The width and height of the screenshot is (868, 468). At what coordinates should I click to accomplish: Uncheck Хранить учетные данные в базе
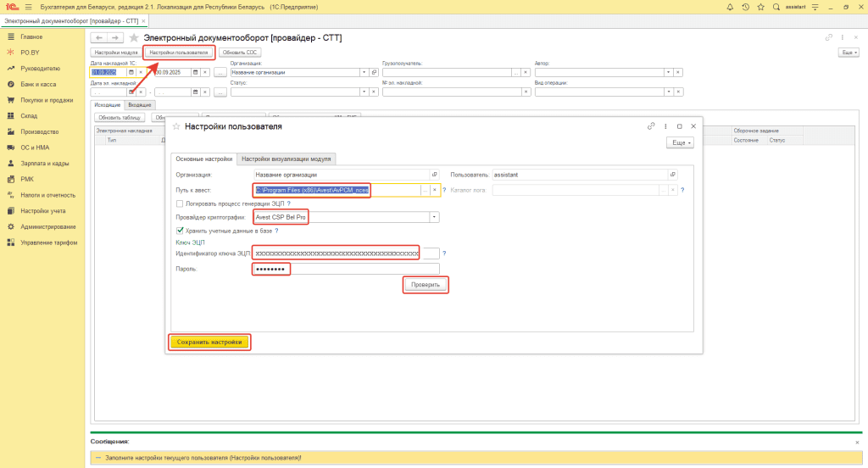click(x=179, y=231)
